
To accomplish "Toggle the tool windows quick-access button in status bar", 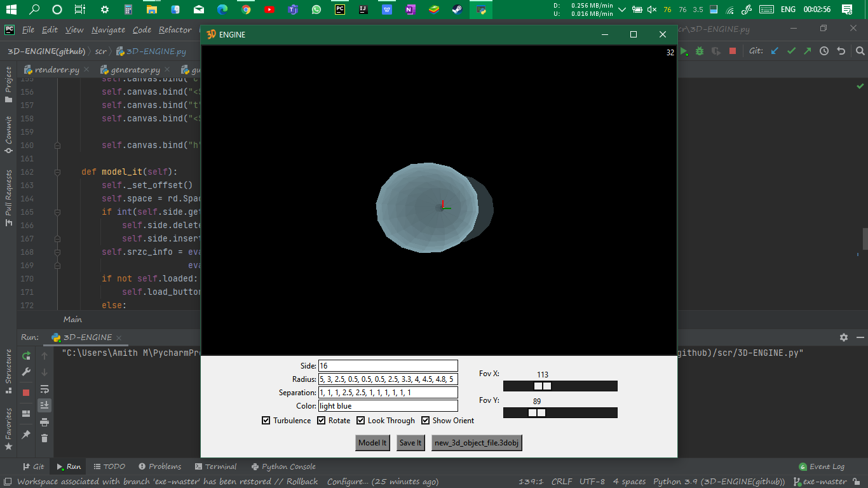I will coord(8,482).
